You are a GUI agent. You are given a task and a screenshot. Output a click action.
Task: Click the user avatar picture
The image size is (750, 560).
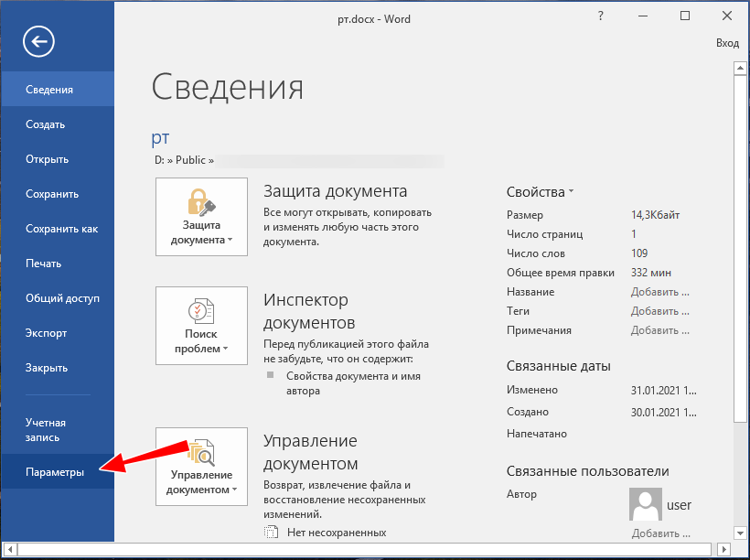click(646, 504)
